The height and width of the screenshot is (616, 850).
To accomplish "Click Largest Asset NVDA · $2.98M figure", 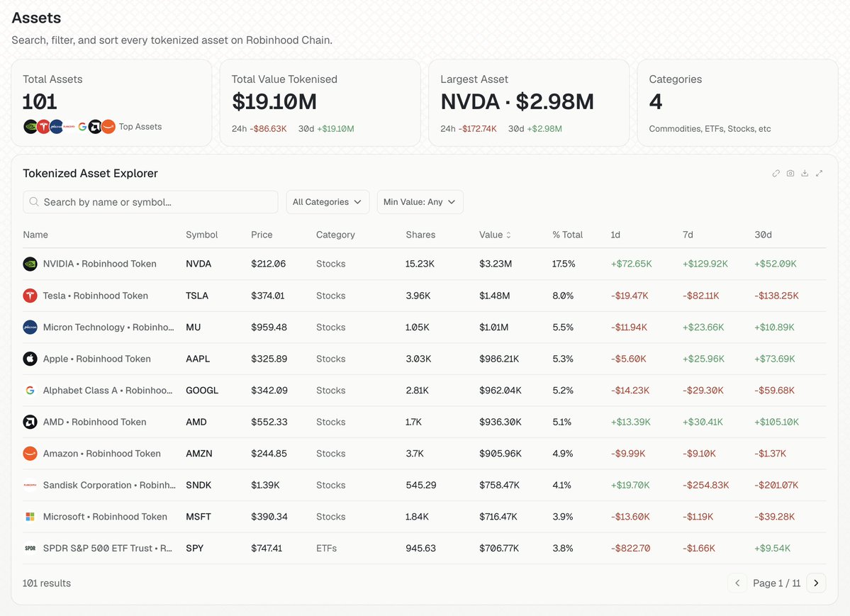I will [x=517, y=102].
